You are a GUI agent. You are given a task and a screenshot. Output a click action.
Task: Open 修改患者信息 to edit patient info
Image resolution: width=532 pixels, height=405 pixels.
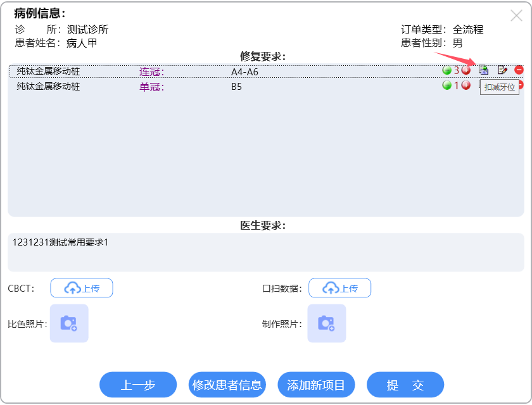(x=227, y=385)
